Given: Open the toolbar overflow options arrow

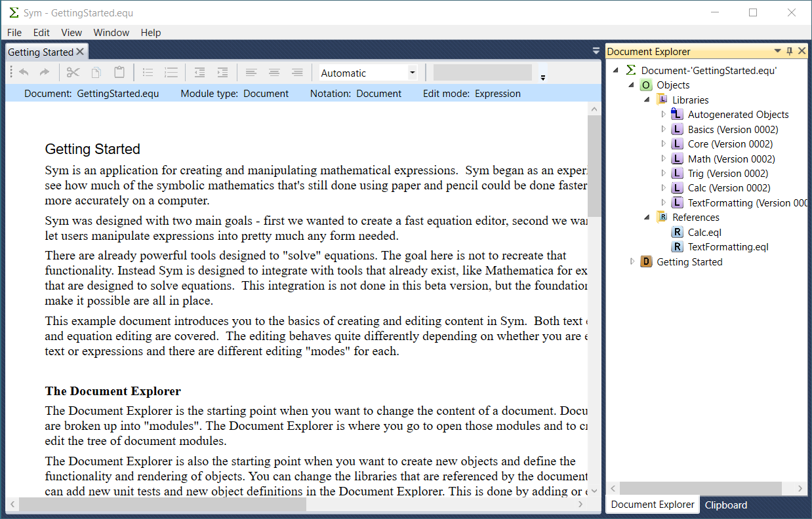Looking at the screenshot, I should 543,77.
